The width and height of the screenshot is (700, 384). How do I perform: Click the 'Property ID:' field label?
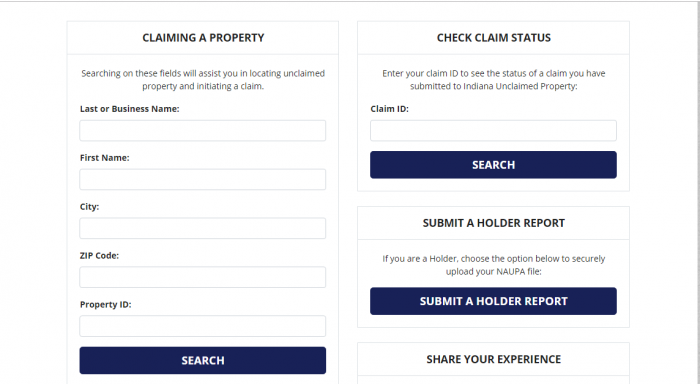(105, 305)
